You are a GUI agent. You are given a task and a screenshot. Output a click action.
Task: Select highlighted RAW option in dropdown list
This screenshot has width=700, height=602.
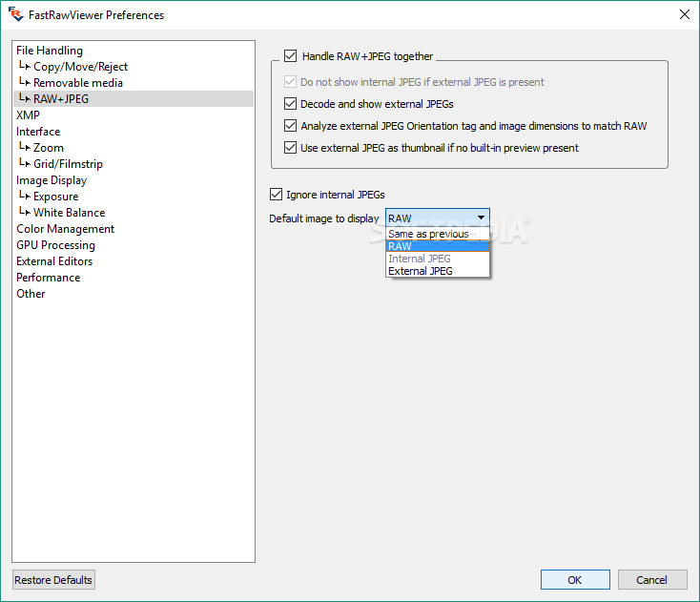tap(438, 246)
